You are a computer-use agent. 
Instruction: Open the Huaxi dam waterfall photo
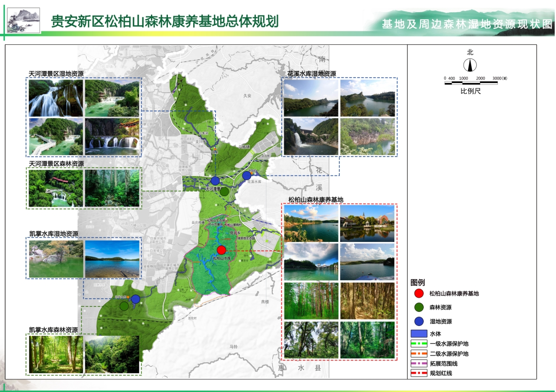click(311, 137)
